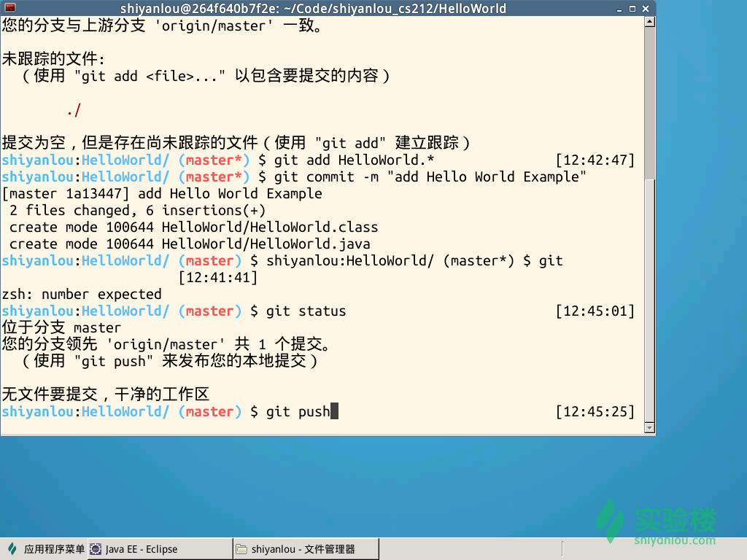Click the terminal icon in title bar
This screenshot has height=560, width=747.
[x=10, y=7]
